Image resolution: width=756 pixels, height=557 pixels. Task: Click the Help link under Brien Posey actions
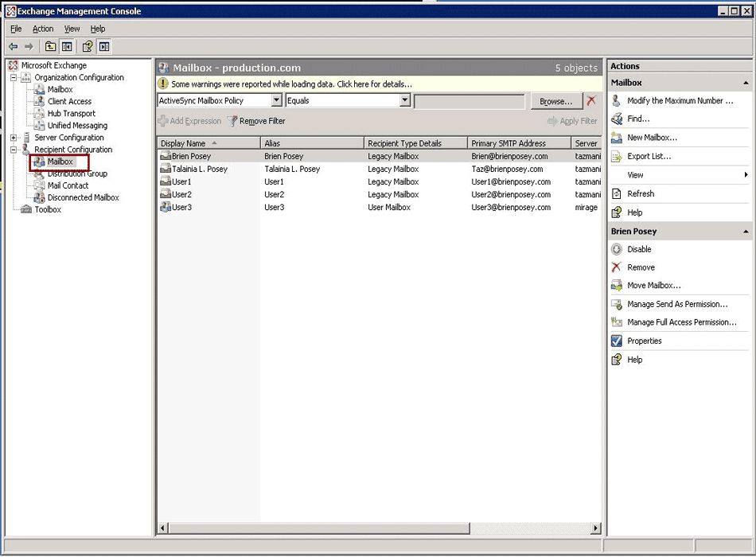[x=634, y=360]
